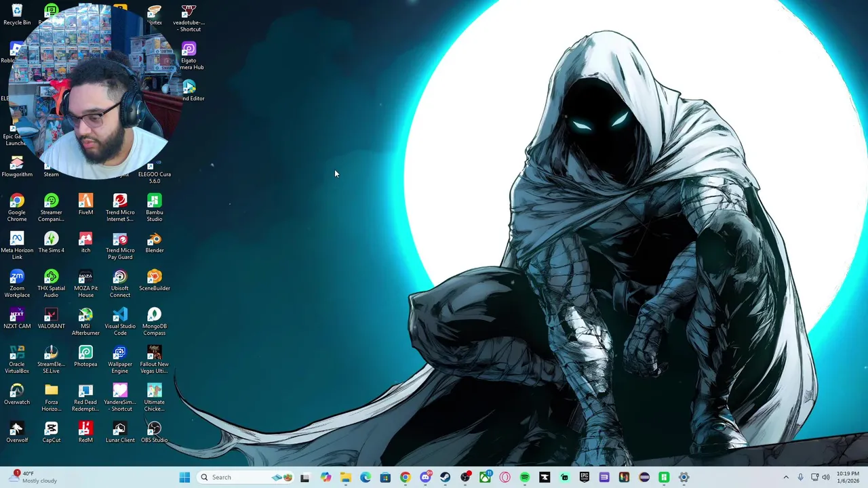The width and height of the screenshot is (868, 488).
Task: Open Task View from the taskbar
Action: 305,477
